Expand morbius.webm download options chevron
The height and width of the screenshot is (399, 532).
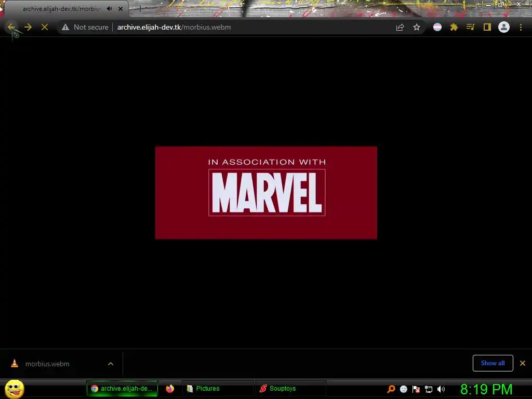[x=111, y=364]
